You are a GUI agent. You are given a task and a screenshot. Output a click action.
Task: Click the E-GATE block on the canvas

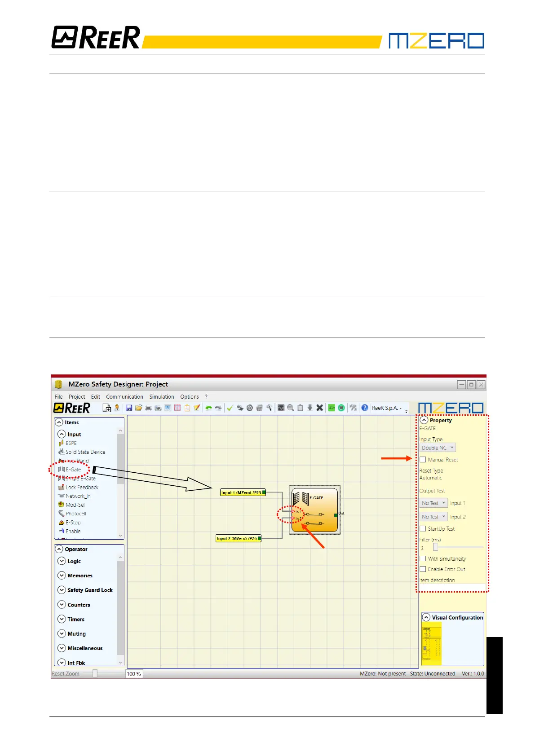[314, 510]
